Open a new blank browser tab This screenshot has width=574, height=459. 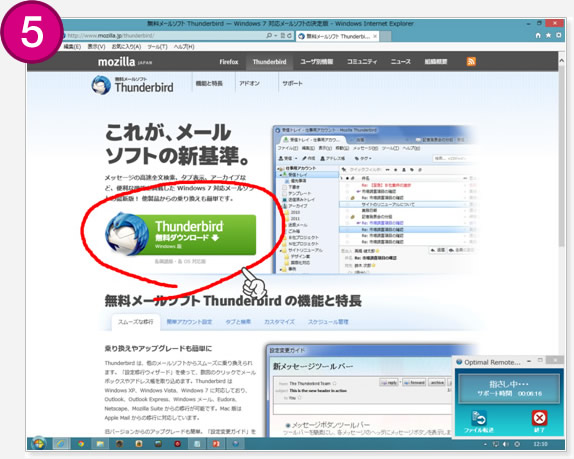coord(385,36)
